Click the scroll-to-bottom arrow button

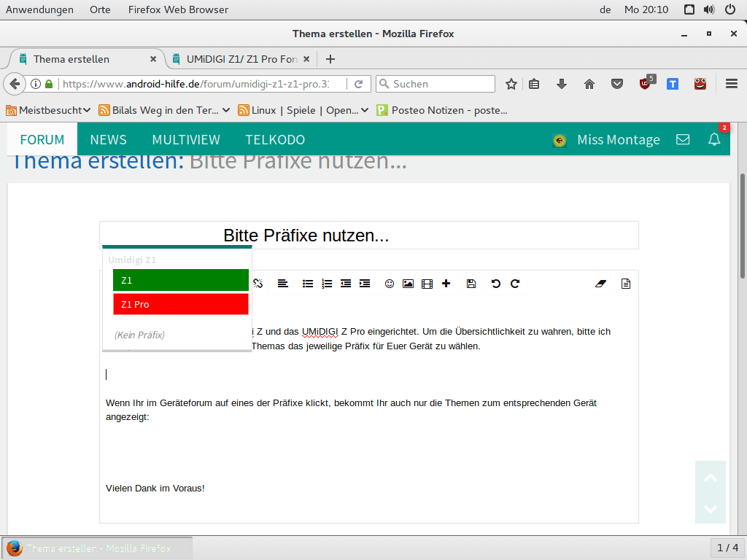711,508
